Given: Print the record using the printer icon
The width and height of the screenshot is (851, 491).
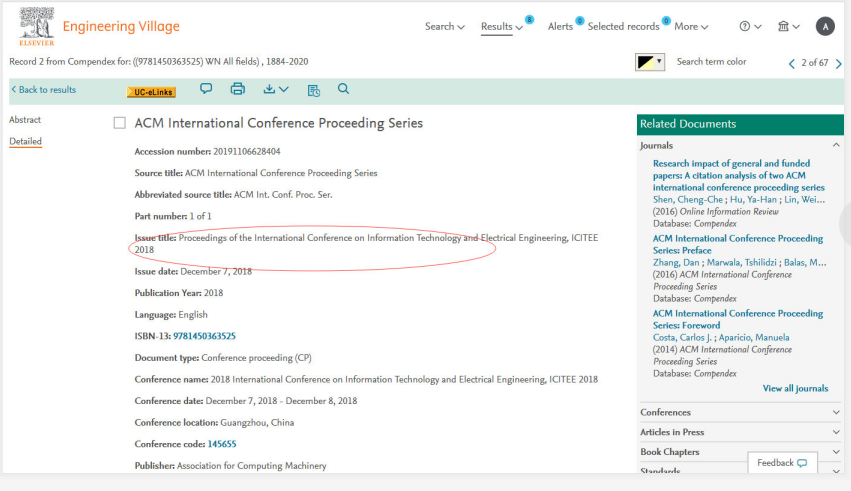Looking at the screenshot, I should point(237,89).
